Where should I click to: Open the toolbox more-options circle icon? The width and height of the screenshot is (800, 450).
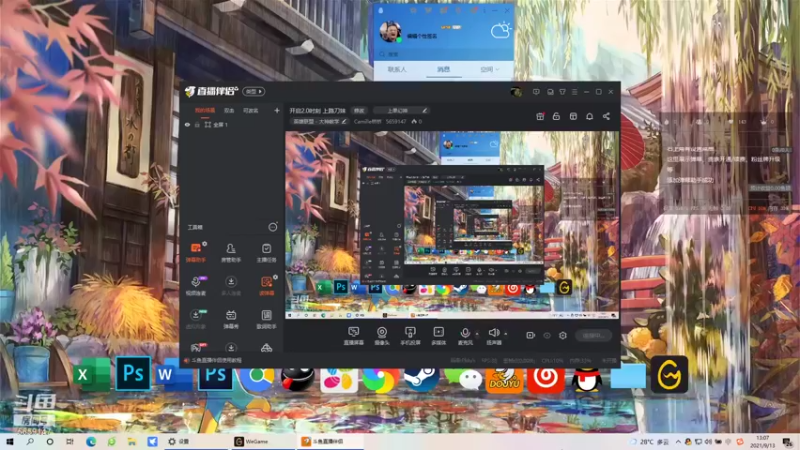273,227
